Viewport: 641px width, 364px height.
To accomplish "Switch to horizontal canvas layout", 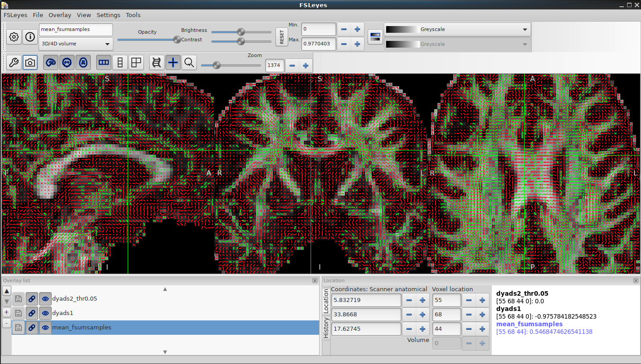I will pyautogui.click(x=104, y=62).
